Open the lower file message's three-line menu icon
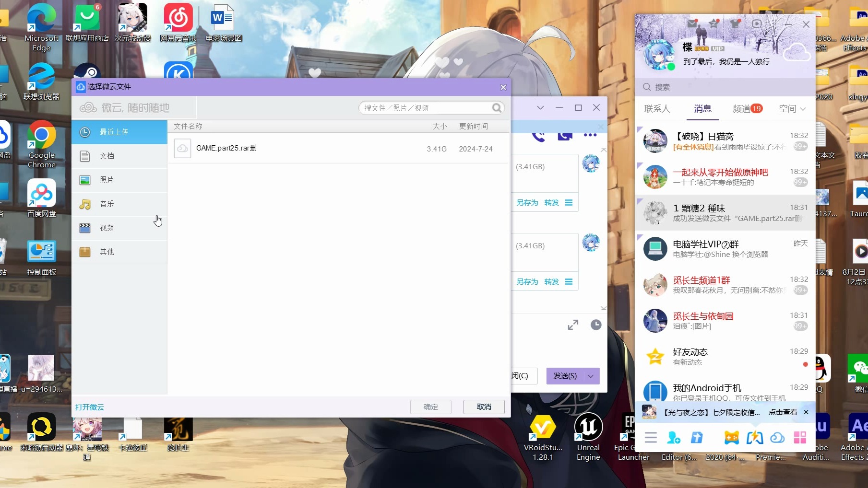Viewport: 868px width, 488px height. point(569,282)
